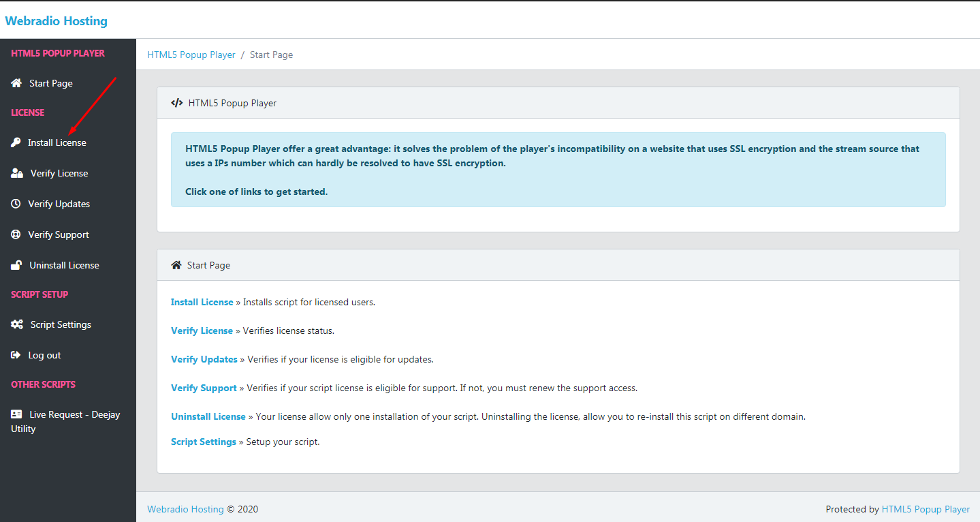Open the Install License link in Start Page panel

(202, 302)
